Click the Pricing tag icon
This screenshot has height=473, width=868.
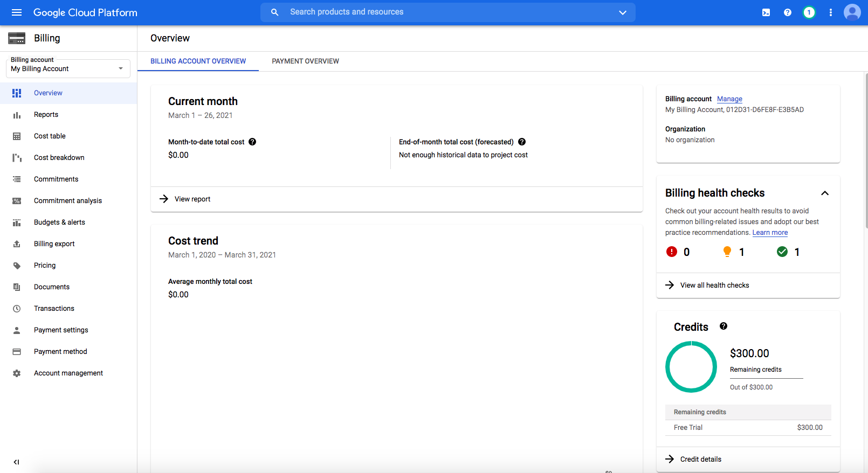tap(17, 266)
